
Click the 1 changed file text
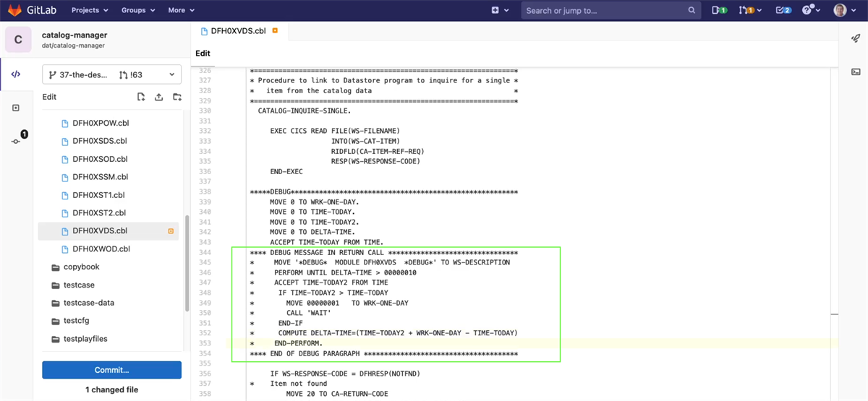click(111, 390)
